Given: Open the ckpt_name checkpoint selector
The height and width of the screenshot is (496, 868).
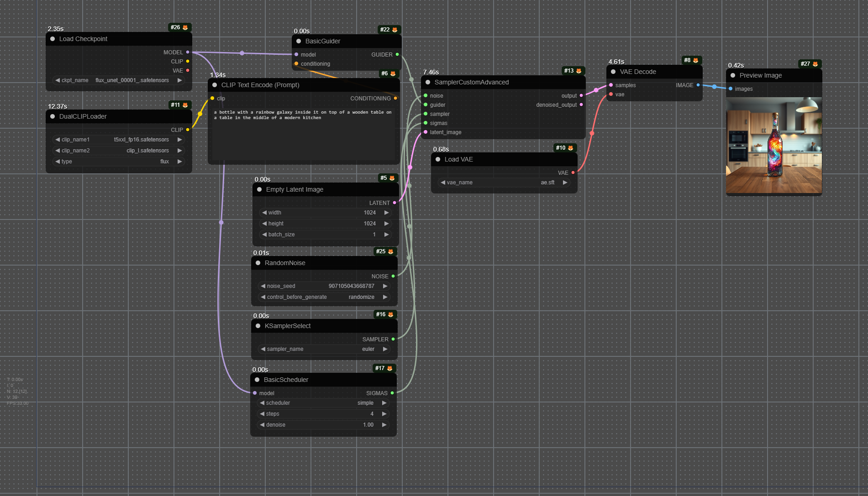Looking at the screenshot, I should [x=119, y=80].
